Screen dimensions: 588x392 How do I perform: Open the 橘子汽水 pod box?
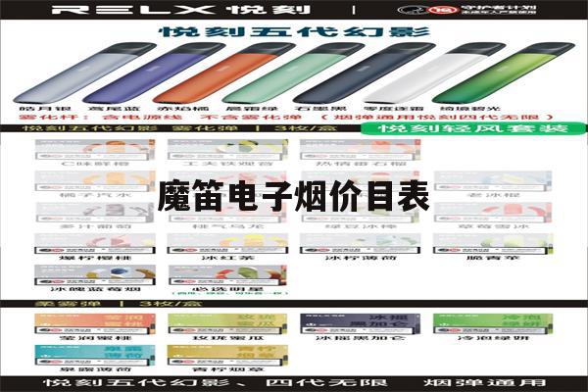[95, 181]
